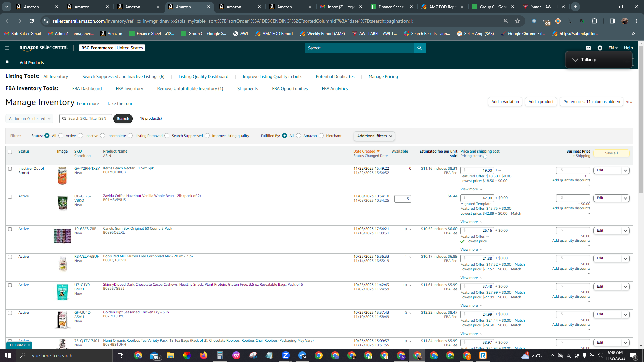Open Edit dropdown arrow for Kerns Peach Nectar
This screenshot has height=362, width=644.
click(625, 170)
